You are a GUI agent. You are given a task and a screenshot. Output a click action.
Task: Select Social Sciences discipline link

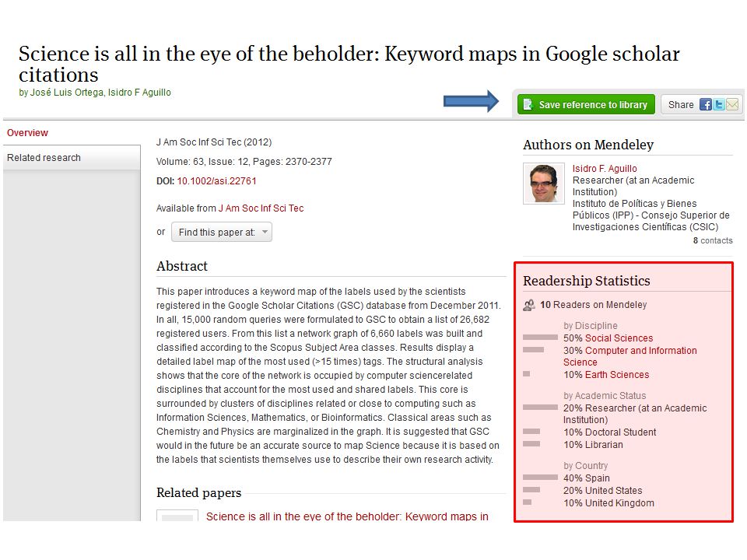click(619, 338)
